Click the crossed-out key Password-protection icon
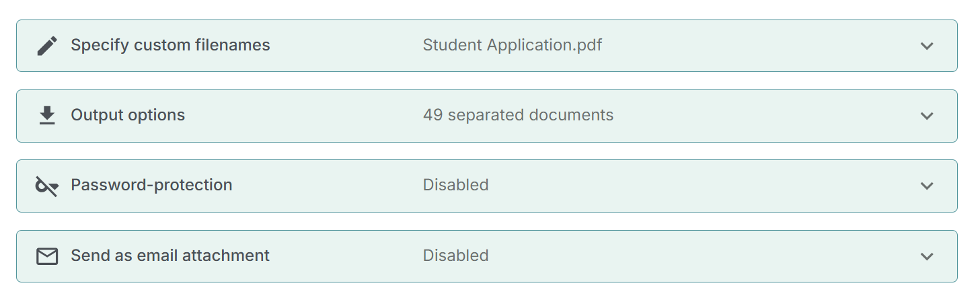Screen dimensions: 980x304 [47, 186]
